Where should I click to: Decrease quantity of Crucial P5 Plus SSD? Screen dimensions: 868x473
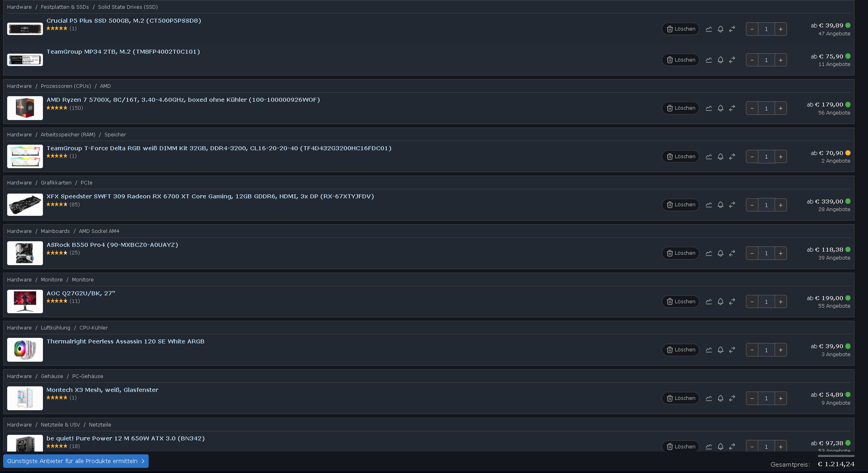point(752,29)
